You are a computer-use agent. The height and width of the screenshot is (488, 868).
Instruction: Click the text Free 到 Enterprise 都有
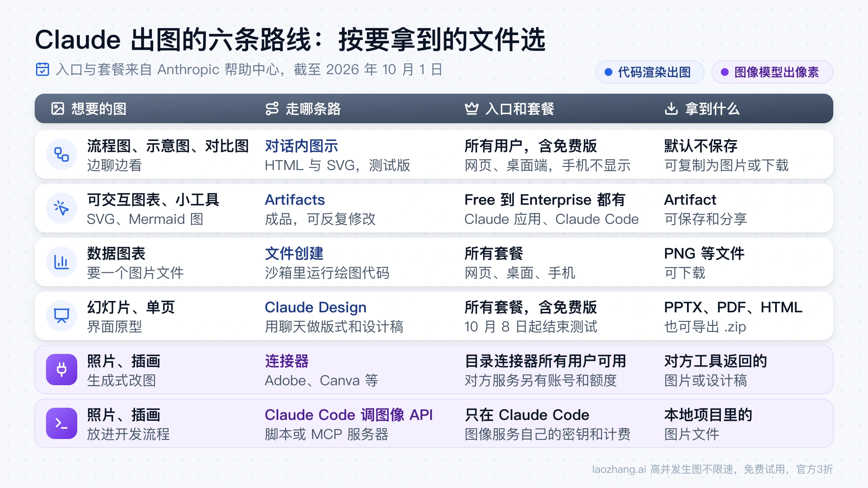tap(545, 200)
